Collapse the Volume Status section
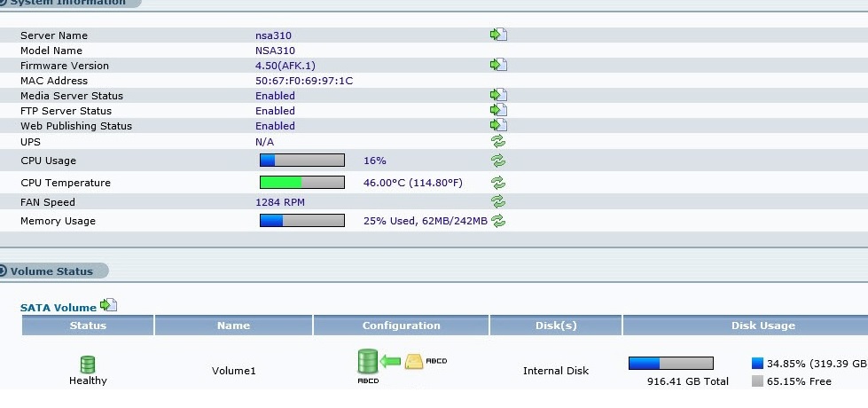This screenshot has width=868, height=408. pos(4,271)
